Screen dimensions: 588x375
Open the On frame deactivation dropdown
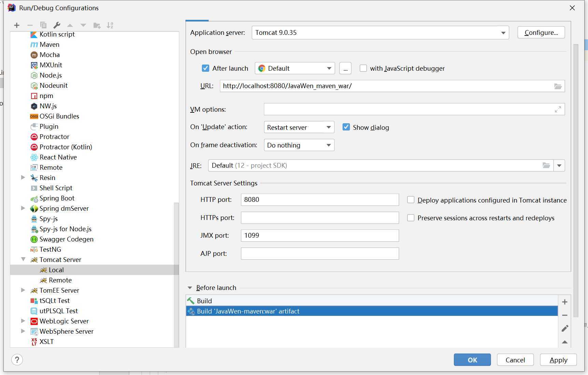point(299,145)
